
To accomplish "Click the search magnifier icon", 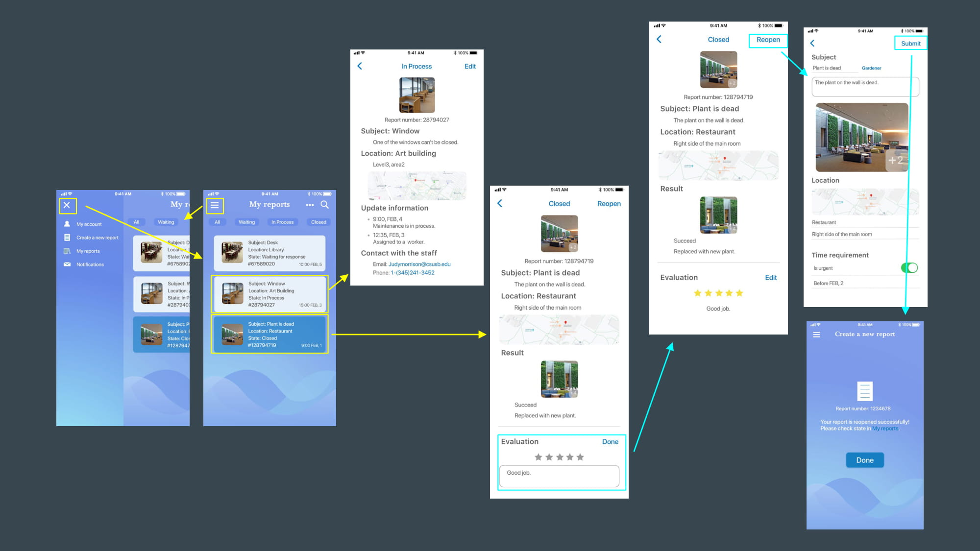I will pyautogui.click(x=325, y=205).
